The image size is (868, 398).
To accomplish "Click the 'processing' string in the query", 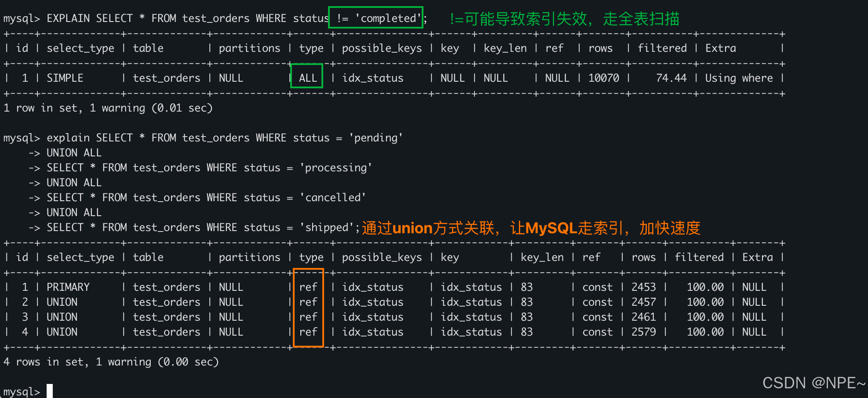I will click(x=336, y=168).
